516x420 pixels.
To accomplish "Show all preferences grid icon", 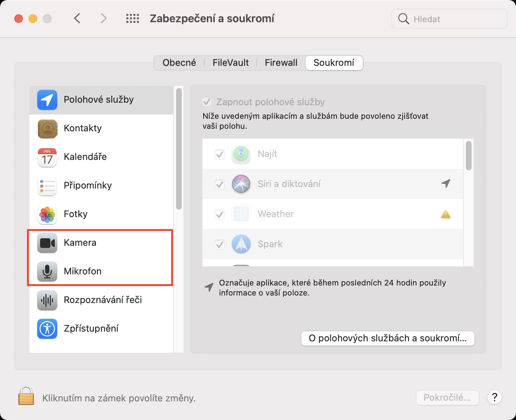I will click(x=132, y=19).
